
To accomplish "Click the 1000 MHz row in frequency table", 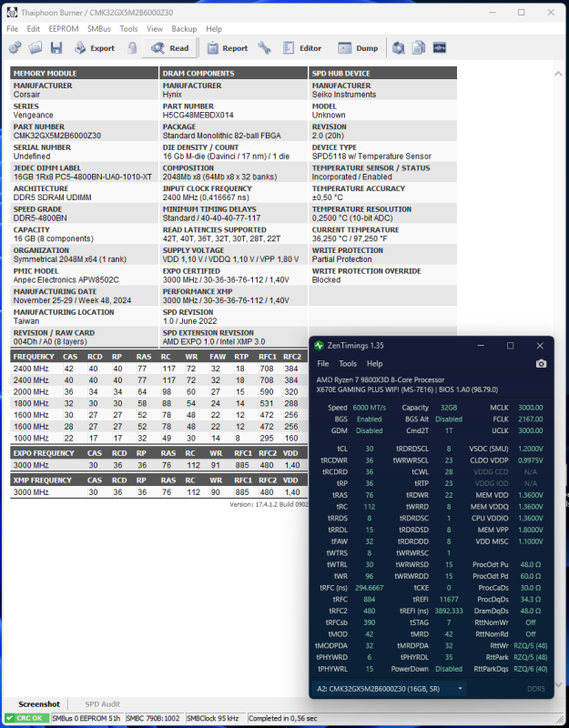I will (x=158, y=439).
